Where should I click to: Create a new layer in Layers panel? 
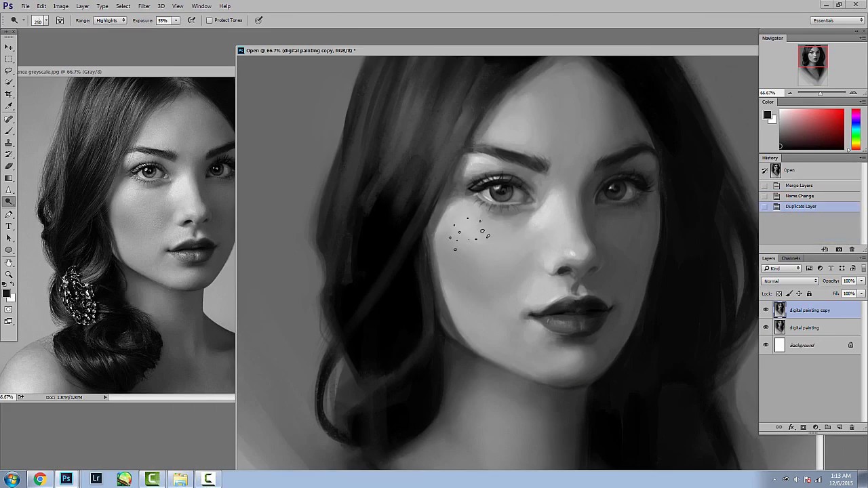tap(840, 427)
